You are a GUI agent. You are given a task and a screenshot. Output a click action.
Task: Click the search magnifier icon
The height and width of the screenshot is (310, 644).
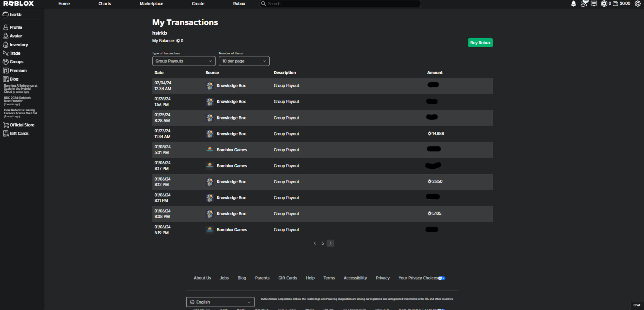coord(263,4)
